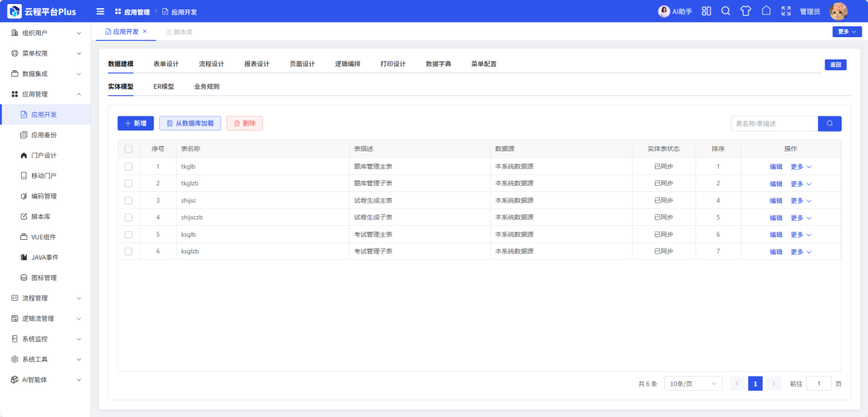This screenshot has height=417, width=868.
Task: Check the row for ksglzb
Action: click(x=129, y=251)
